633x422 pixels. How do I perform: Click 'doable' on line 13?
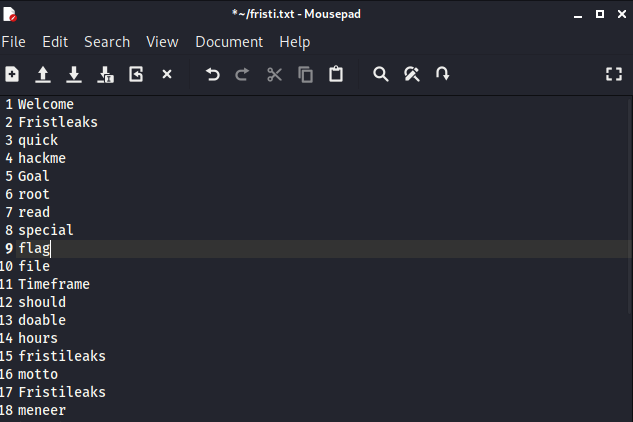(x=42, y=320)
